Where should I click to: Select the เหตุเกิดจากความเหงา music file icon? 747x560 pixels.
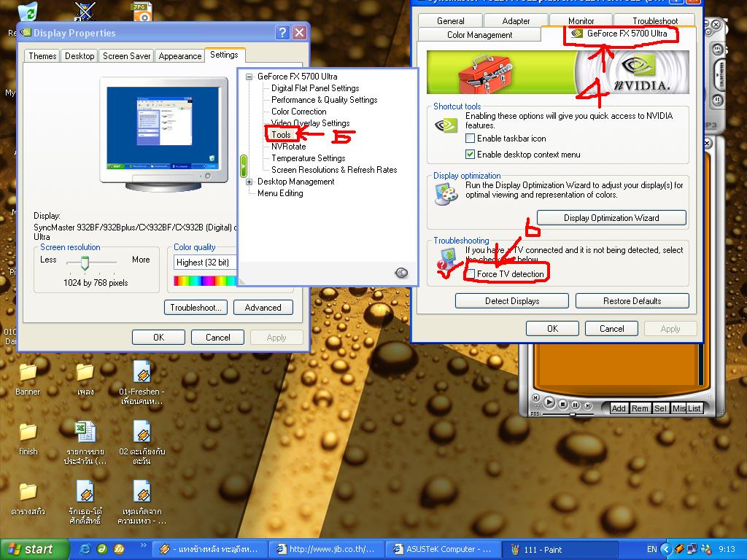142,502
